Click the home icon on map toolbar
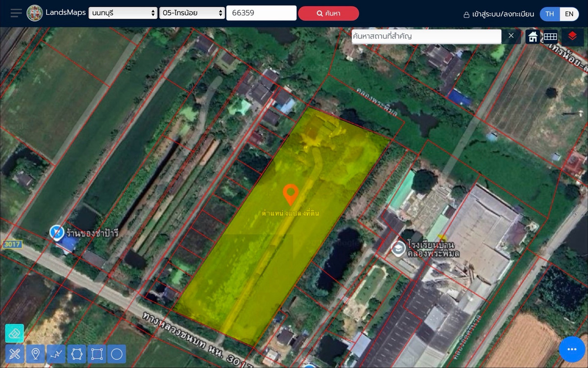Image resolution: width=588 pixels, height=368 pixels. click(x=533, y=36)
